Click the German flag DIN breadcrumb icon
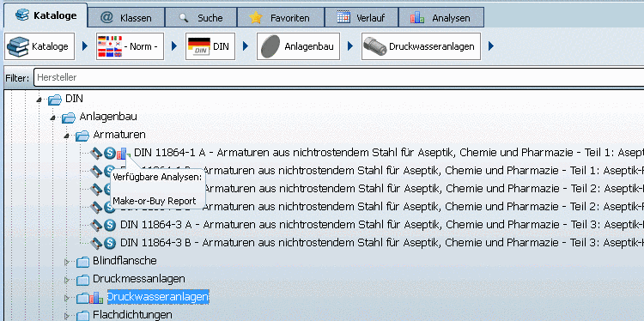Screen dimensions: 644x321 coord(198,46)
